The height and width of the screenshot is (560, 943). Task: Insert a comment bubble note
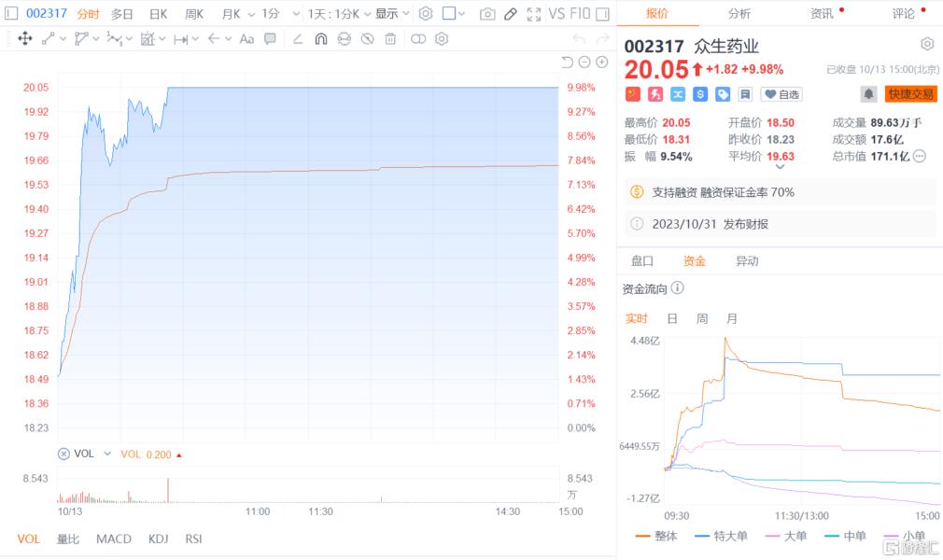click(270, 39)
